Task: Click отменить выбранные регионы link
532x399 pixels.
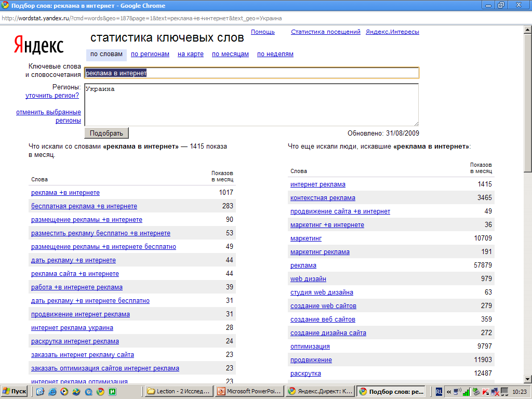Action: 48,116
